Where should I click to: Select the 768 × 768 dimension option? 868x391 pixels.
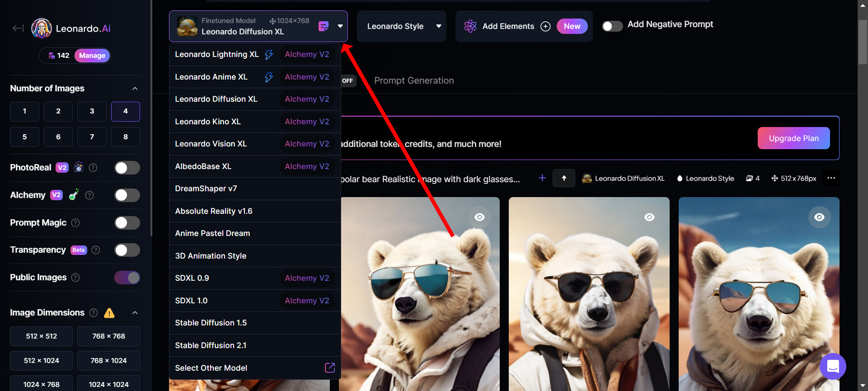pos(108,336)
